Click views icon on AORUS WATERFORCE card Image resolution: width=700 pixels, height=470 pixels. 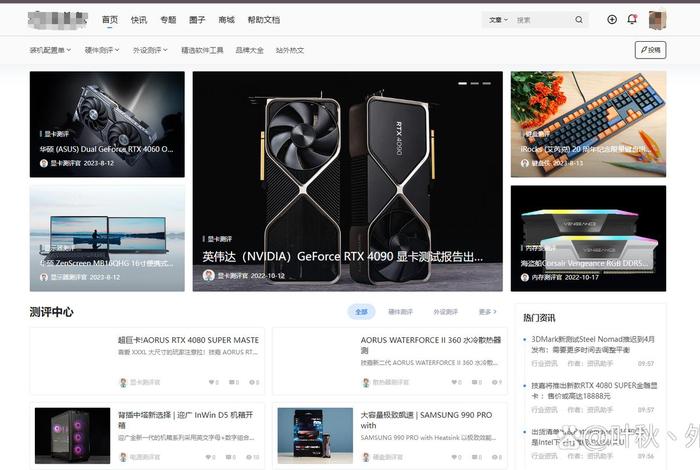click(x=494, y=382)
